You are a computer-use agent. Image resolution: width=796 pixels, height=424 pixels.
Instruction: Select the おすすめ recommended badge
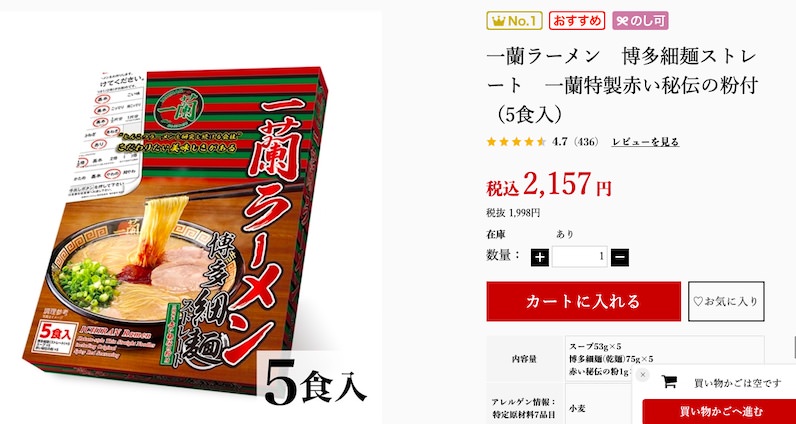point(577,21)
